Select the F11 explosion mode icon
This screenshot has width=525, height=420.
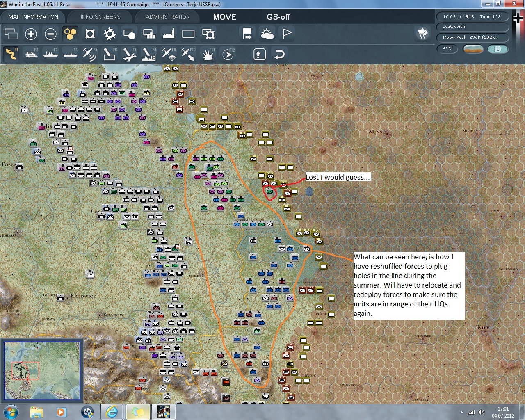pos(208,54)
